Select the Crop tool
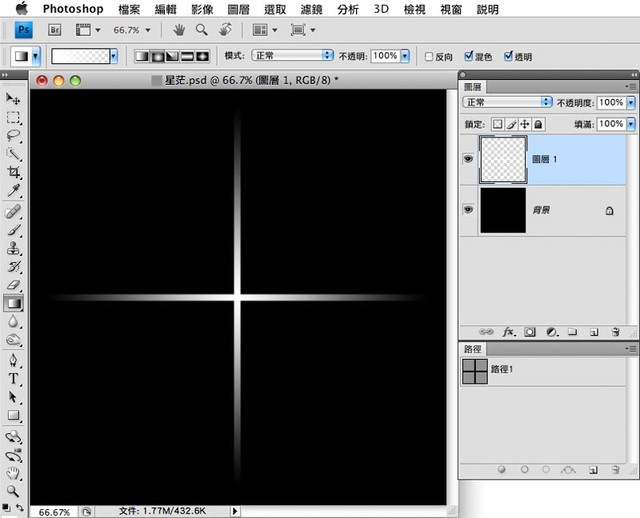Viewport: 640px width, 518px height. click(13, 172)
